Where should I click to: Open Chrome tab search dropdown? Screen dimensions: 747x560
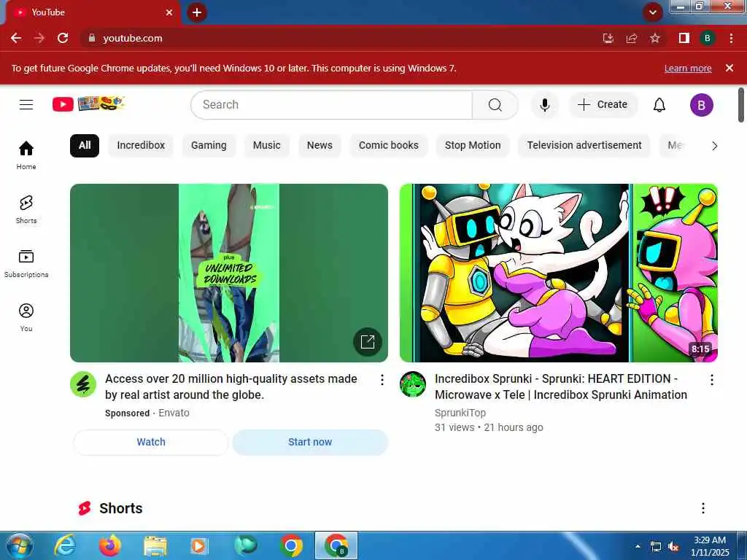pos(653,12)
